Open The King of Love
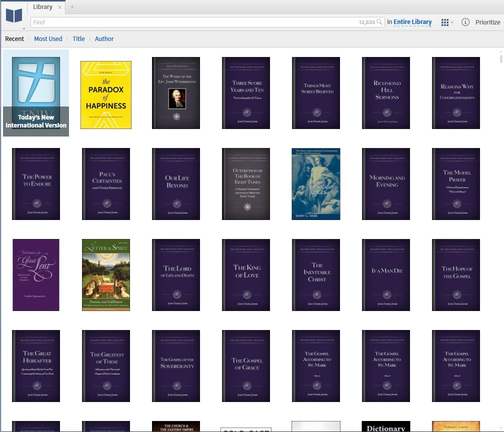Image resolution: width=504 pixels, height=432 pixels. click(x=246, y=275)
